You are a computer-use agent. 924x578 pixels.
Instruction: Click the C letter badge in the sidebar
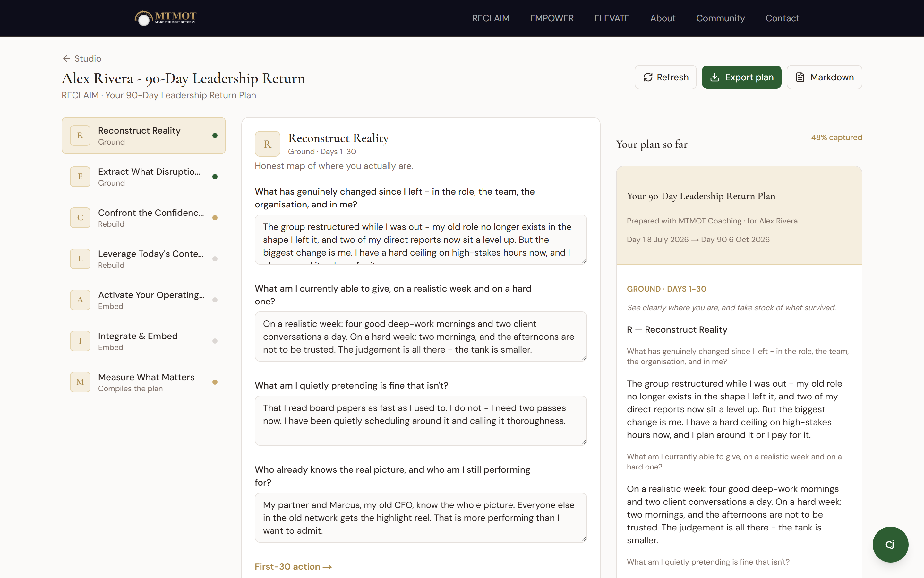pyautogui.click(x=80, y=217)
